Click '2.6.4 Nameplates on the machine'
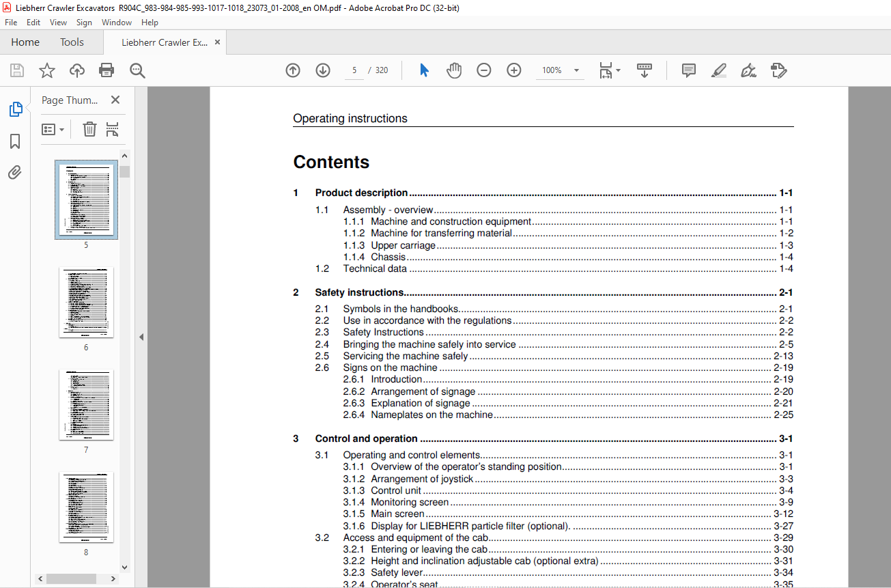Viewport: 891px width, 588px height. [568, 415]
